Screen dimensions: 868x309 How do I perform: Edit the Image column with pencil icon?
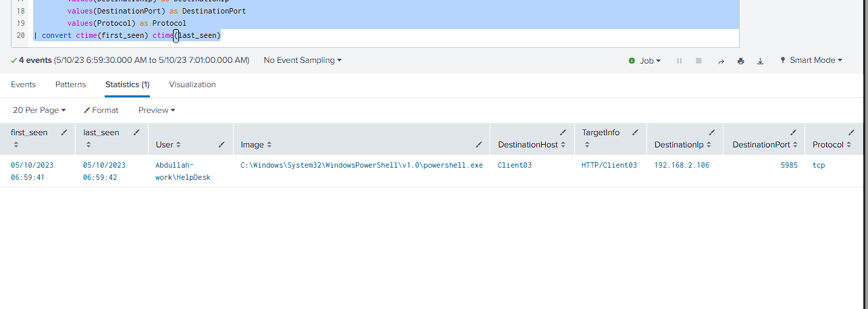coord(479,145)
